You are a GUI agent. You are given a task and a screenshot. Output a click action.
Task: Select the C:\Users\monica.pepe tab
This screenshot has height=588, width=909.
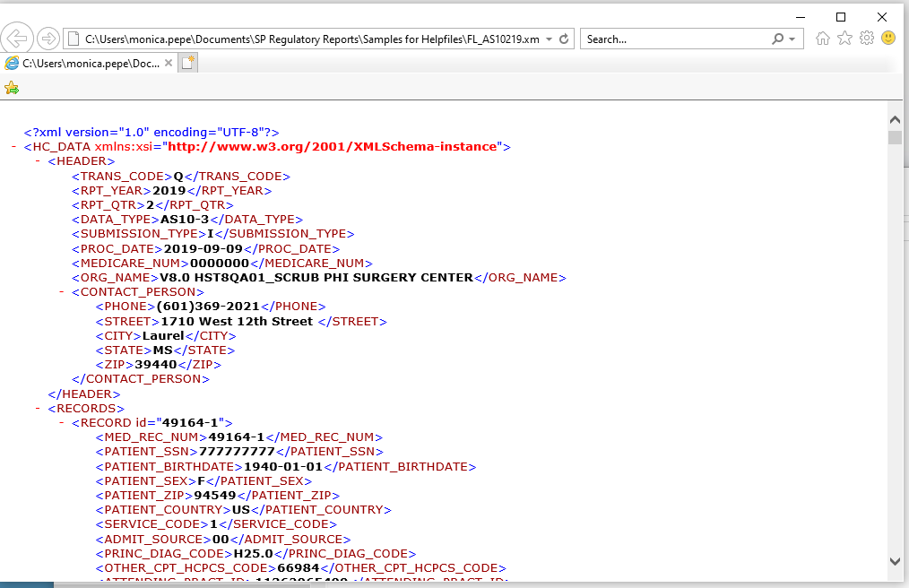point(88,64)
